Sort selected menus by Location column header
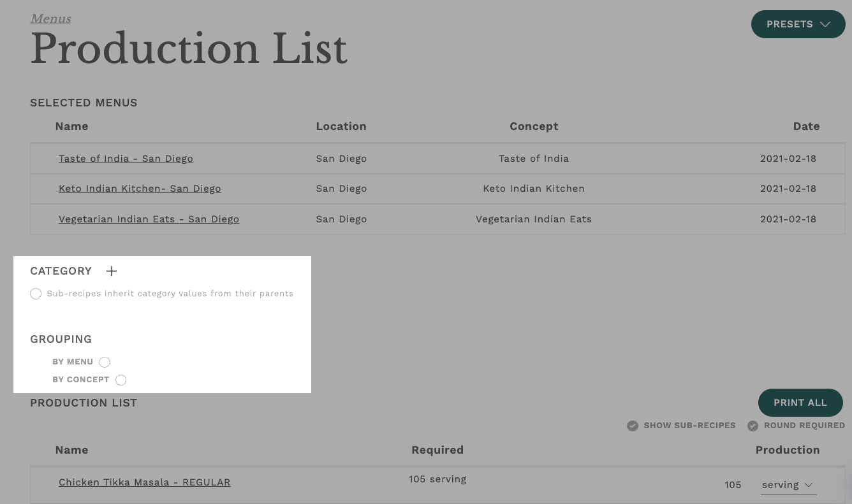852x504 pixels. tap(341, 126)
